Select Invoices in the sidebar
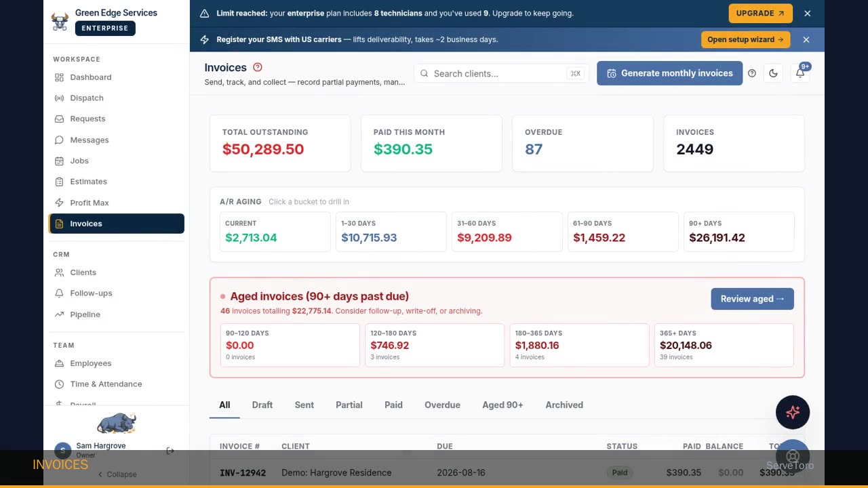Image resolution: width=868 pixels, height=488 pixels. tap(116, 224)
